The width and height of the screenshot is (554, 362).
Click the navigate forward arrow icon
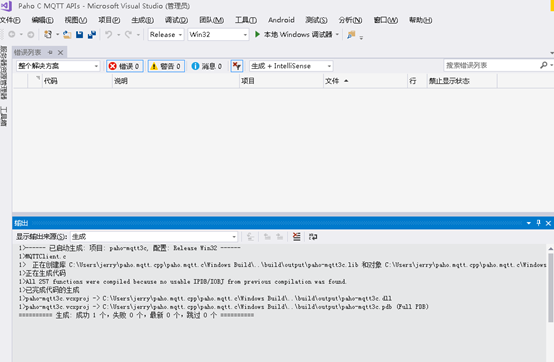click(31, 34)
